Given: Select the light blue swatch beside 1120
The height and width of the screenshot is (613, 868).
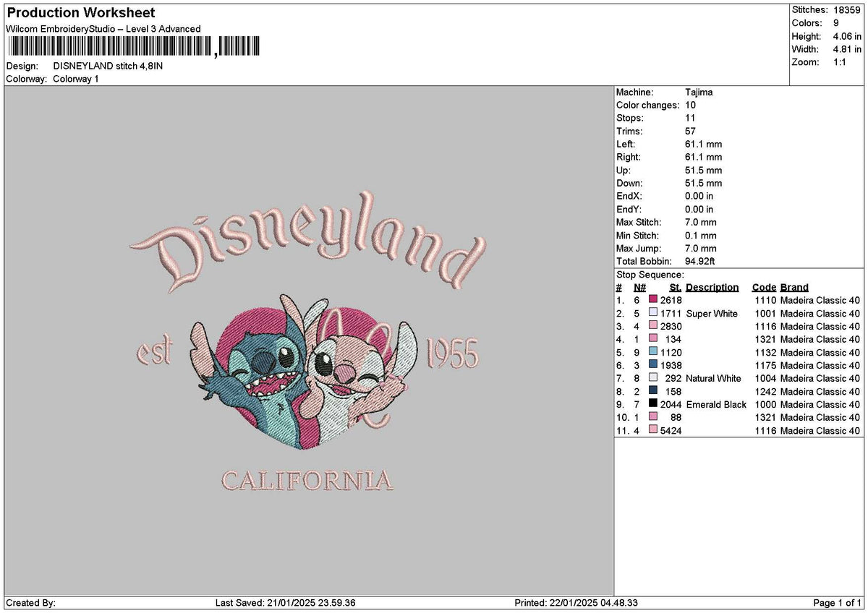Looking at the screenshot, I should click(x=653, y=352).
